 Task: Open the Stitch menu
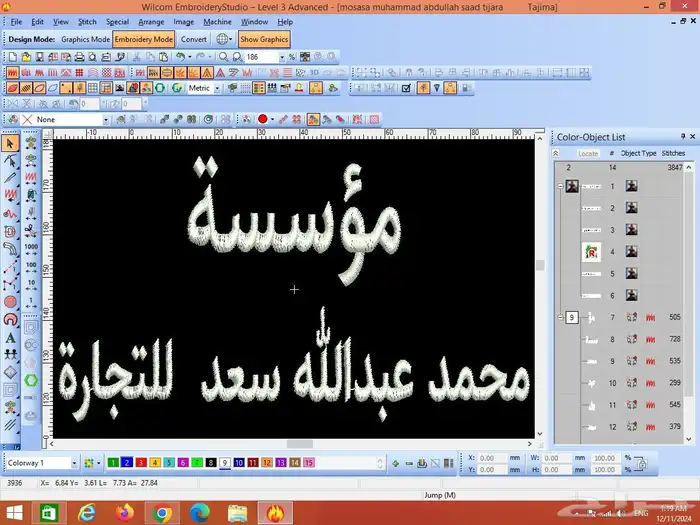pyautogui.click(x=87, y=21)
